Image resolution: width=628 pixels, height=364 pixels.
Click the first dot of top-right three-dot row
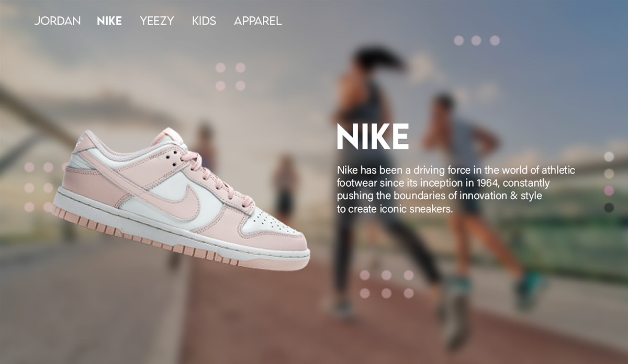tap(458, 40)
